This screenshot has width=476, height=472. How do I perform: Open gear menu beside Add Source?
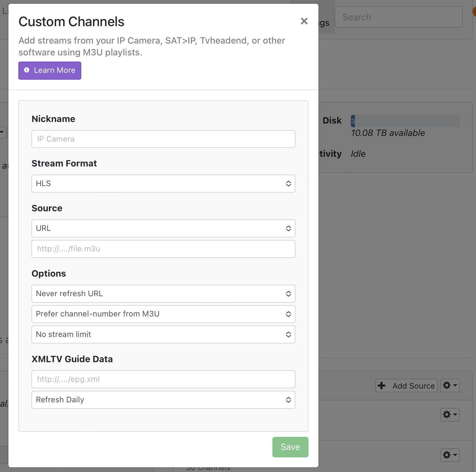click(x=450, y=386)
